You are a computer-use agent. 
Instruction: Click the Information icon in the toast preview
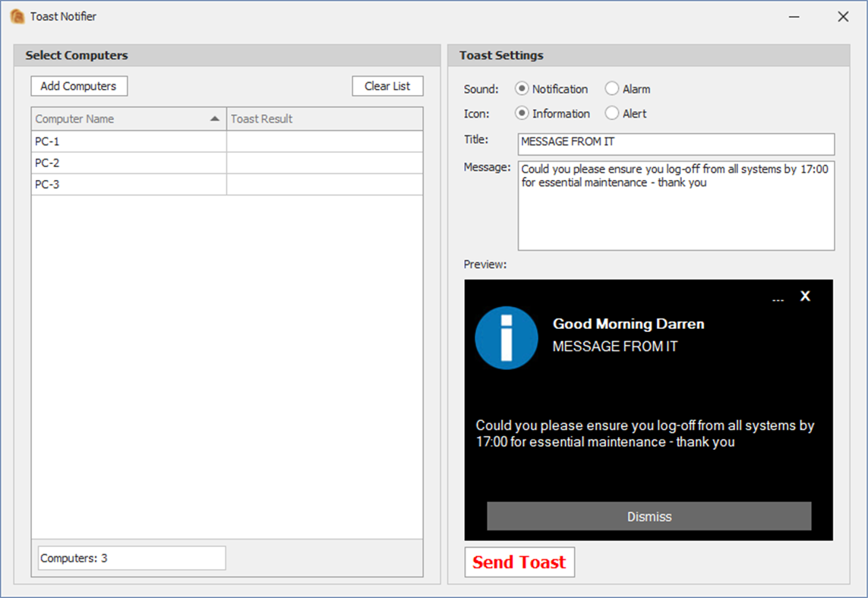507,339
